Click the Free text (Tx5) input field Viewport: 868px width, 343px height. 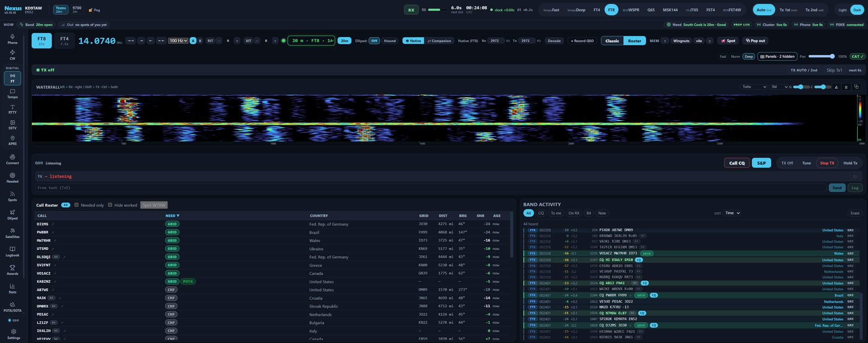click(431, 188)
